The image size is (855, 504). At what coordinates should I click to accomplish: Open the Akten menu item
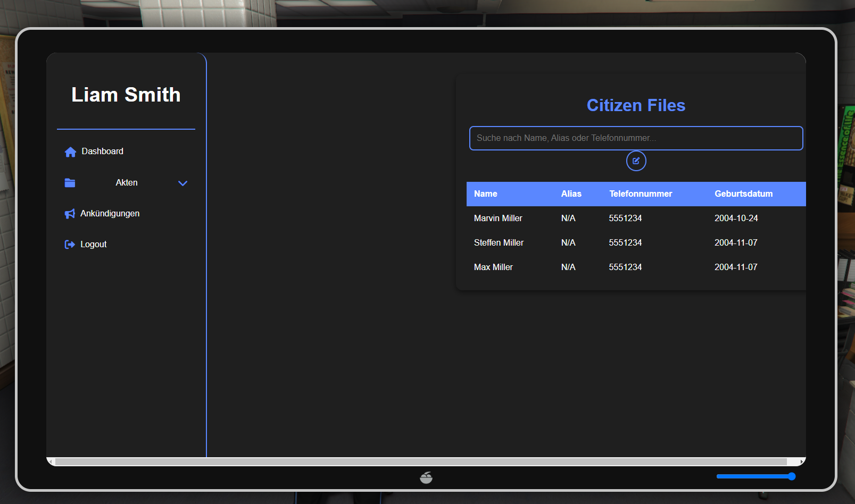126,183
